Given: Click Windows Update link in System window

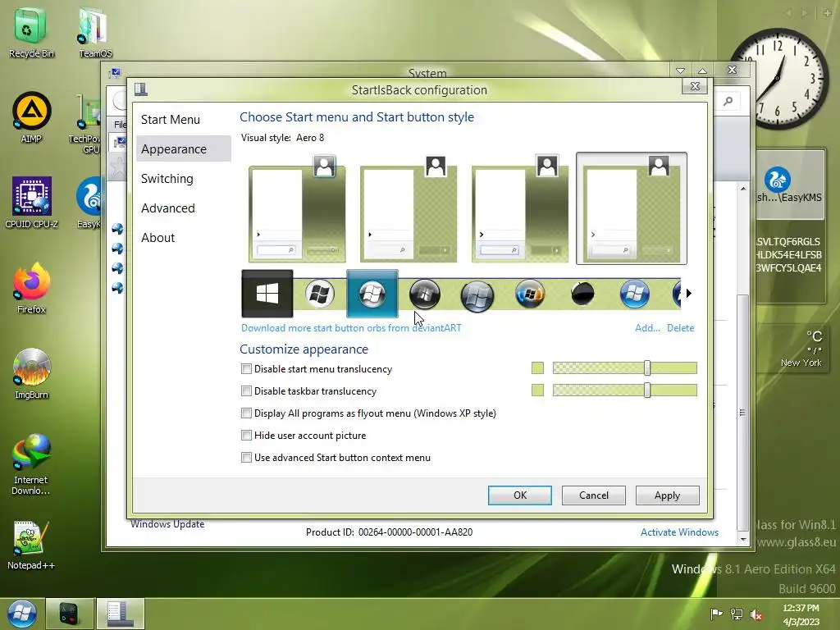Looking at the screenshot, I should pos(167,524).
